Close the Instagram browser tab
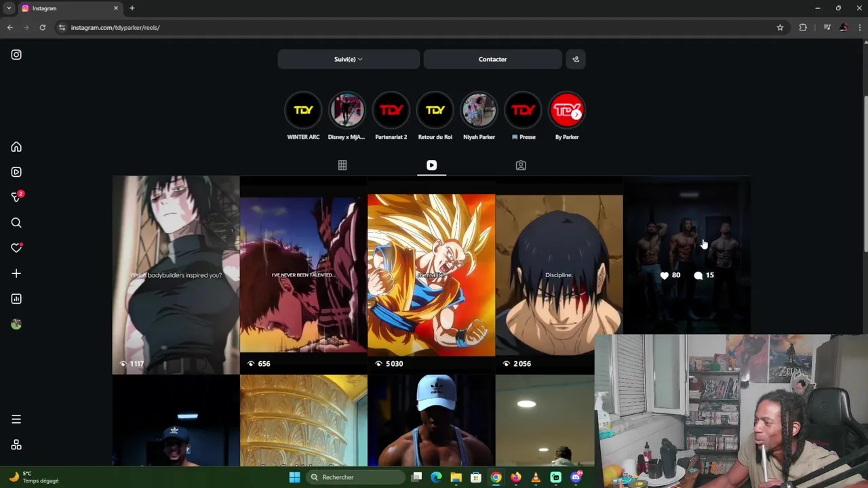 pos(115,8)
